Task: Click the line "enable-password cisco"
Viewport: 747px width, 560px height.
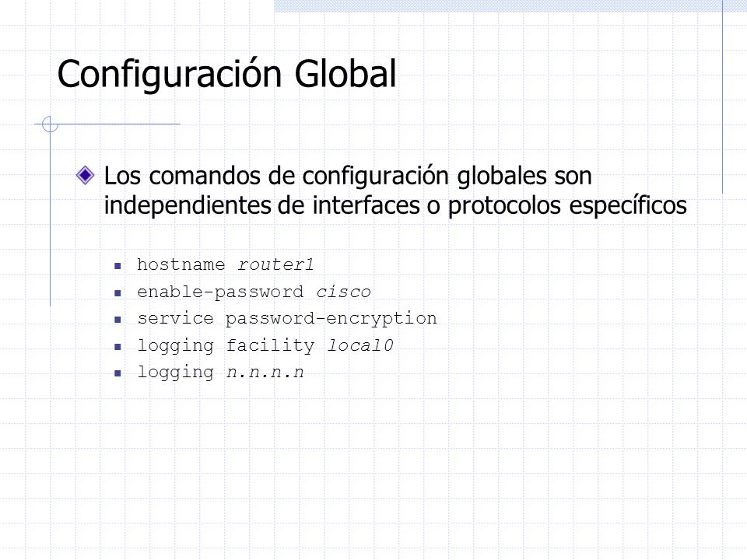Action: pyautogui.click(x=254, y=292)
